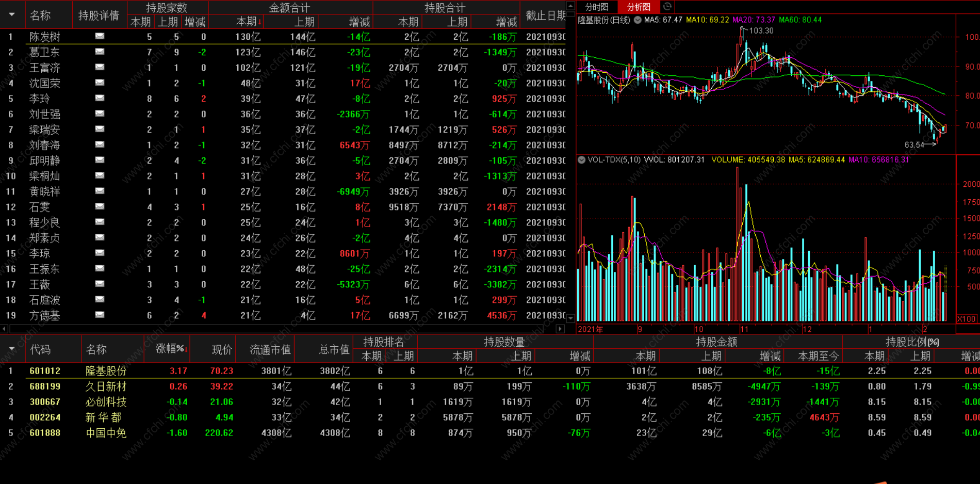
Task: Open holding details envelope for 王薇
Action: [100, 284]
